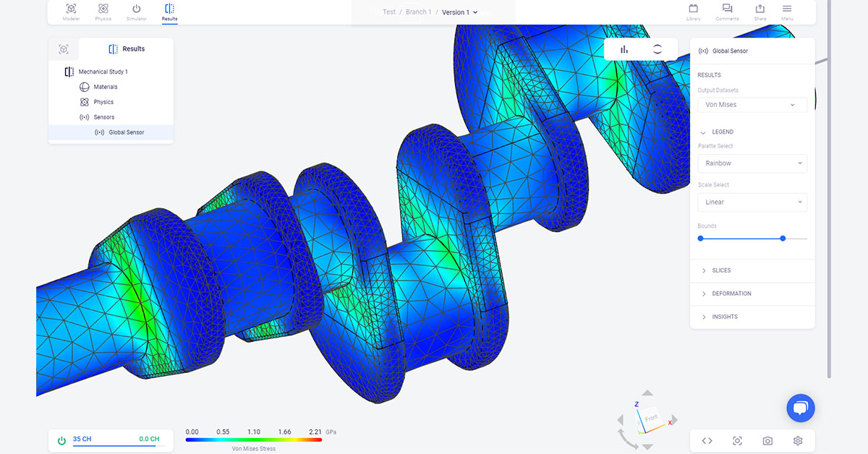
Task: Click the fit-to-view focus icon
Action: [x=737, y=440]
